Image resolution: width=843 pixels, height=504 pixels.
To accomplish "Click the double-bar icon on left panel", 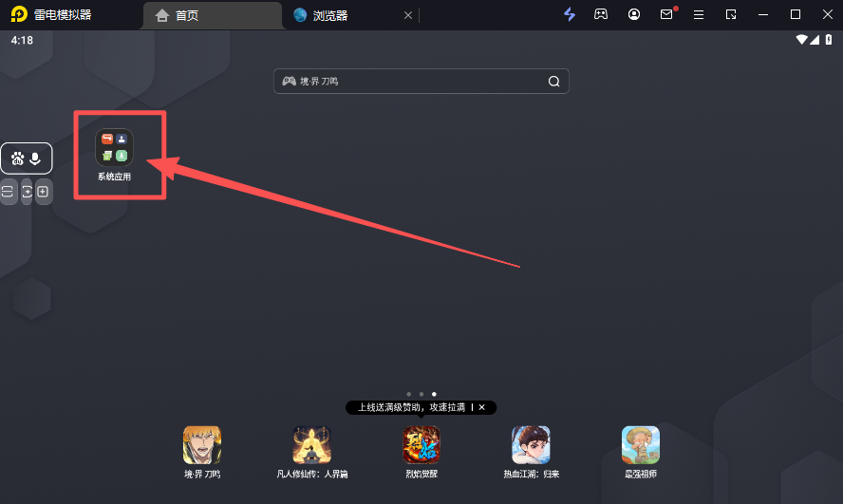I will [x=7, y=192].
